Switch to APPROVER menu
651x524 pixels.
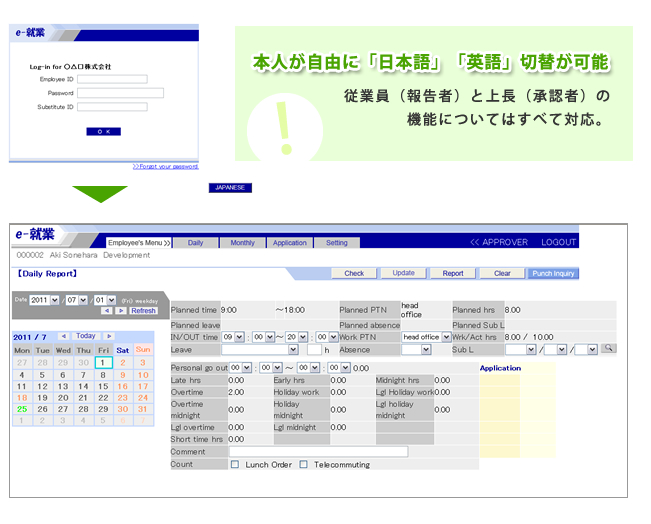click(499, 242)
